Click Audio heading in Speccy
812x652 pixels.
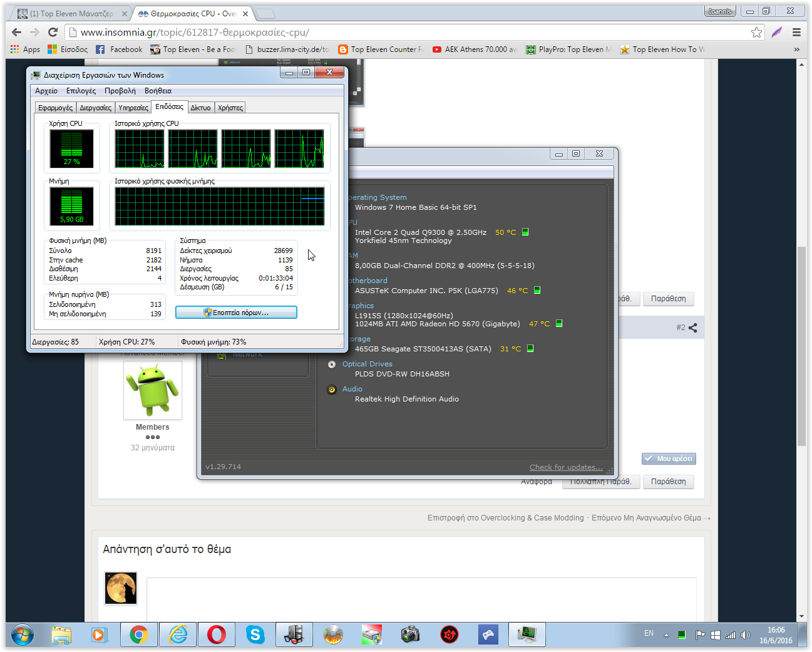click(x=352, y=389)
